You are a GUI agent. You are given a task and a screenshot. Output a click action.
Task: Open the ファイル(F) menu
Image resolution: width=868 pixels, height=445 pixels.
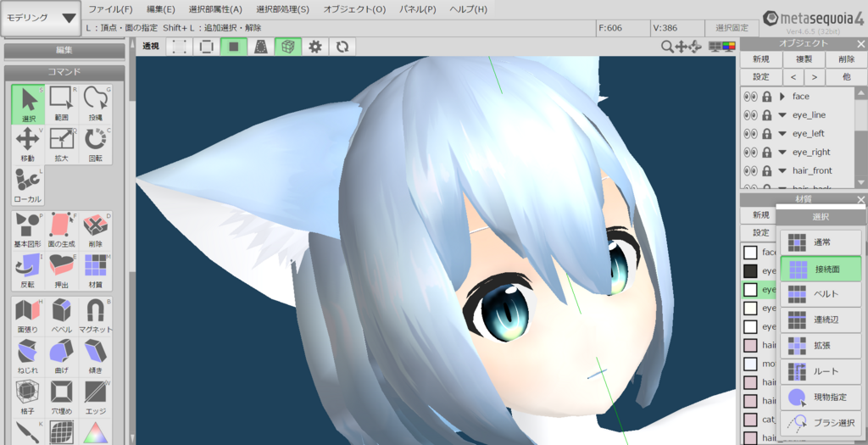[x=111, y=9]
